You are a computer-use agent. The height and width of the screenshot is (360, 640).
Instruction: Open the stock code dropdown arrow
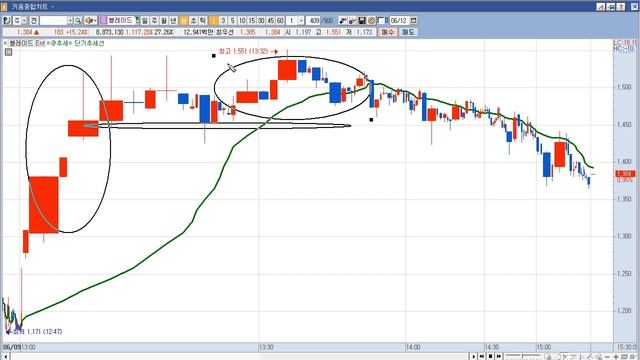70,20
